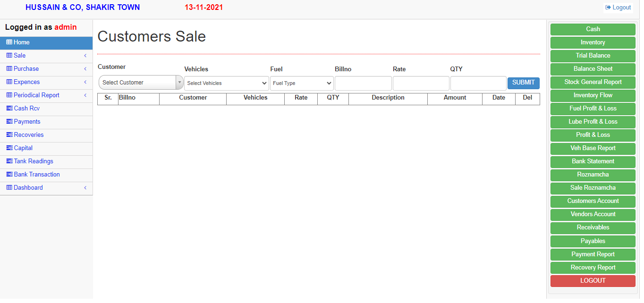The image size is (644, 303).
Task: Click the icon next to Cash Rcv
Action: coord(9,109)
